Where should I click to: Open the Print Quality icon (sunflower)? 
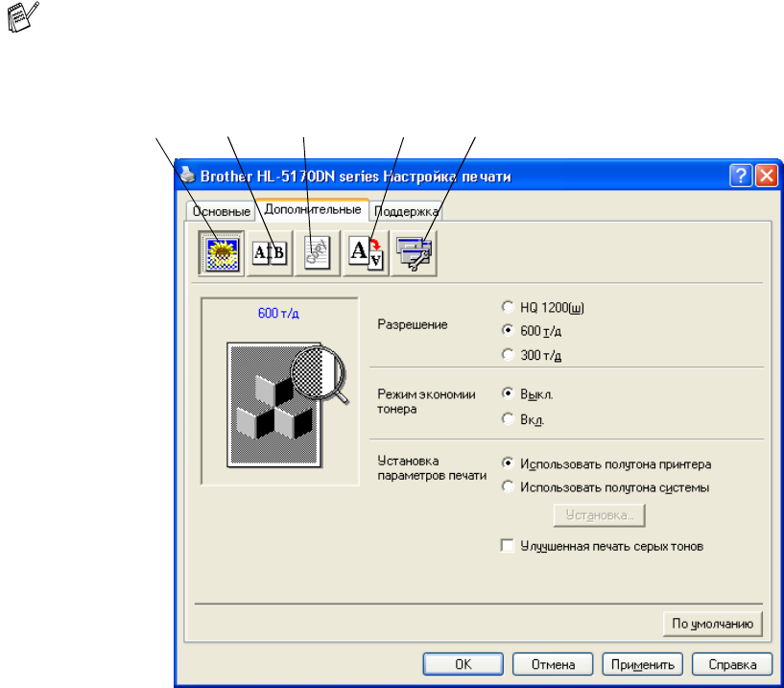221,253
